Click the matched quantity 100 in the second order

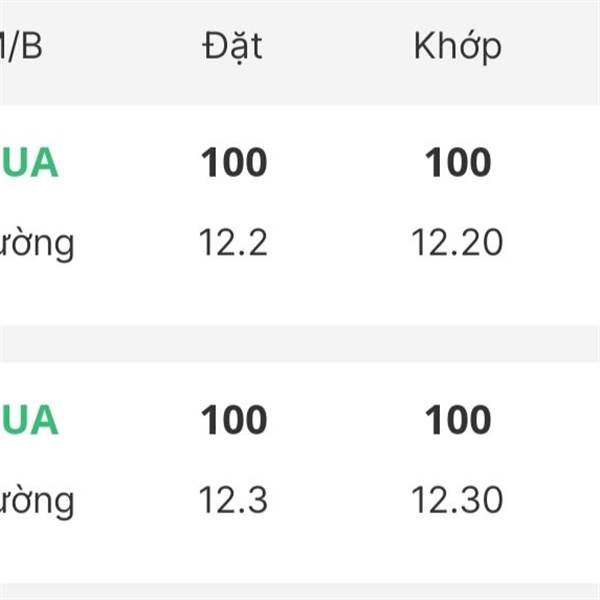(458, 421)
